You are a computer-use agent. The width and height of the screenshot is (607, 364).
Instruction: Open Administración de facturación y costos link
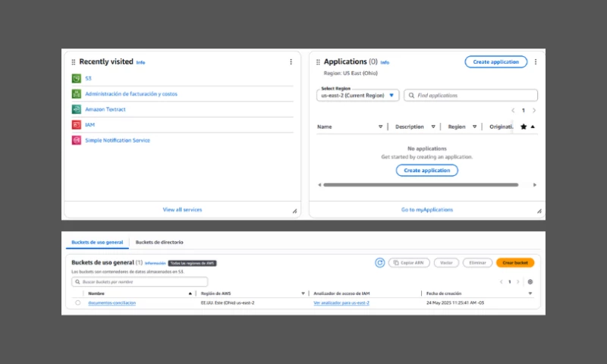(x=131, y=94)
